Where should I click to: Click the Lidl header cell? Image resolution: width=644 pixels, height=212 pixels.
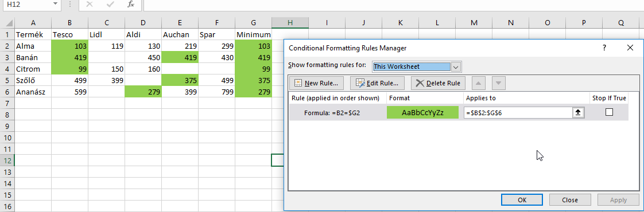(106, 34)
